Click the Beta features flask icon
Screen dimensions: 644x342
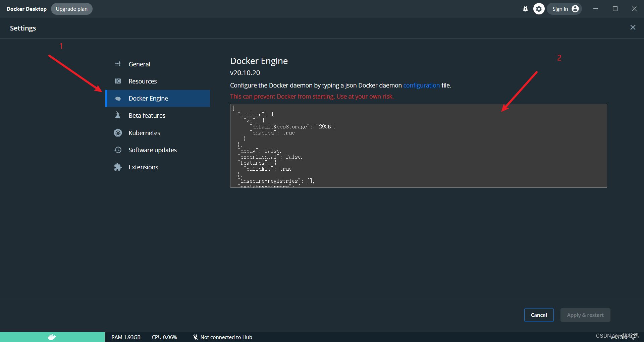point(118,115)
